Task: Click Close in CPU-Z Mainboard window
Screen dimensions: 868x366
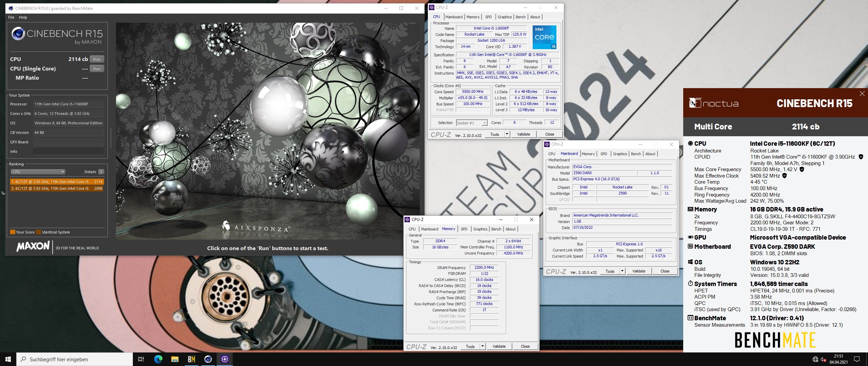Action: [x=665, y=271]
